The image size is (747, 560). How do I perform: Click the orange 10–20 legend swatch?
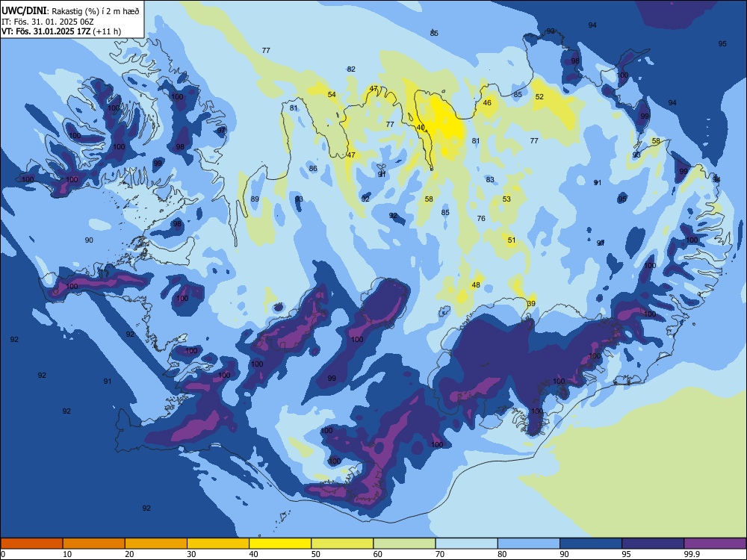pos(94,544)
